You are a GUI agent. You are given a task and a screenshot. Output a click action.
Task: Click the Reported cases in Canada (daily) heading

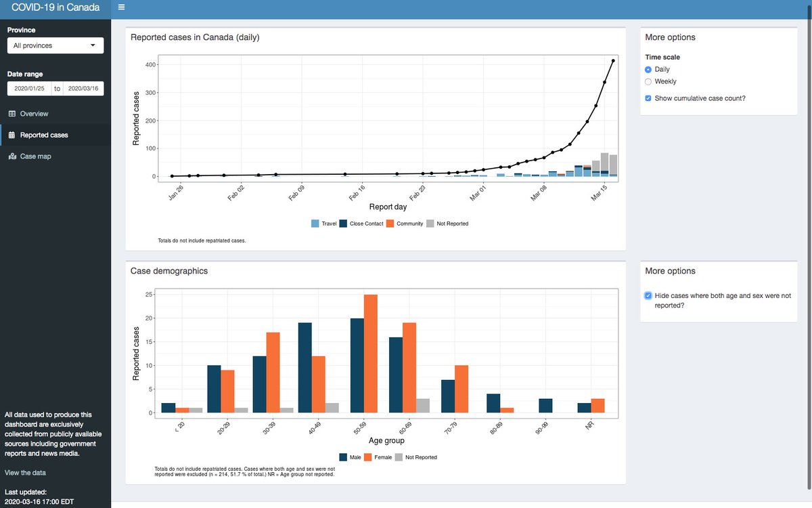[x=195, y=37]
